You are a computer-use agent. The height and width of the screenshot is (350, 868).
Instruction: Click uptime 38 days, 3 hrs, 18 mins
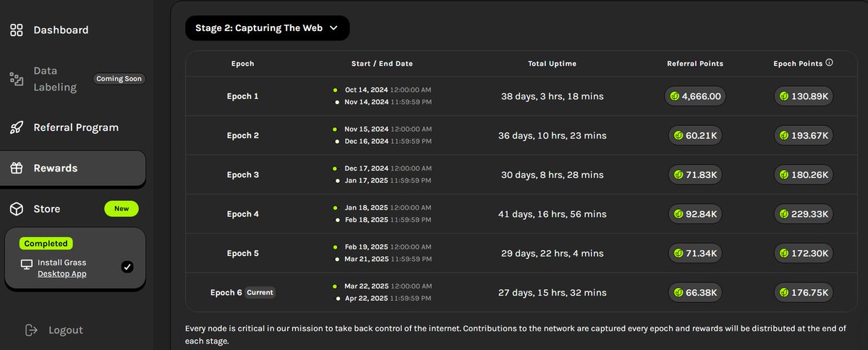pos(552,96)
